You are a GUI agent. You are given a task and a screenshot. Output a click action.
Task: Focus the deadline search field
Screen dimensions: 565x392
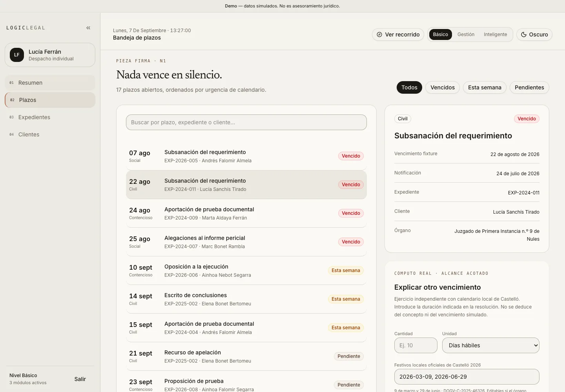pyautogui.click(x=246, y=122)
